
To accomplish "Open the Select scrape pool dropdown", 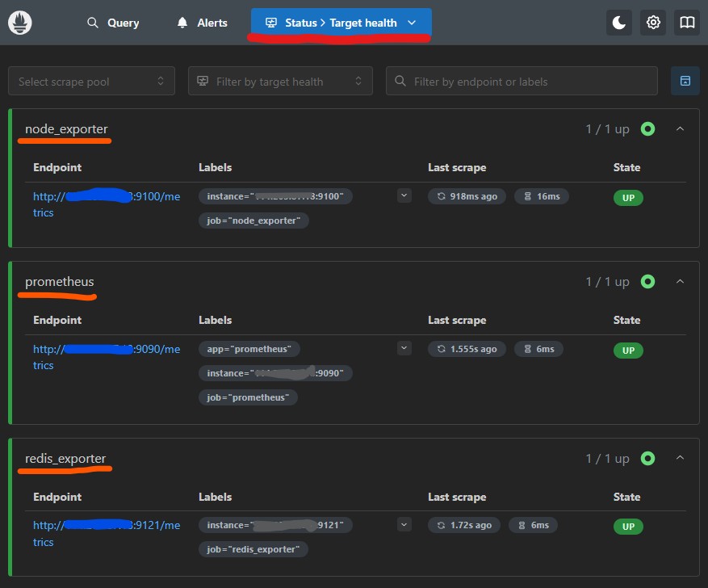I will click(x=91, y=81).
